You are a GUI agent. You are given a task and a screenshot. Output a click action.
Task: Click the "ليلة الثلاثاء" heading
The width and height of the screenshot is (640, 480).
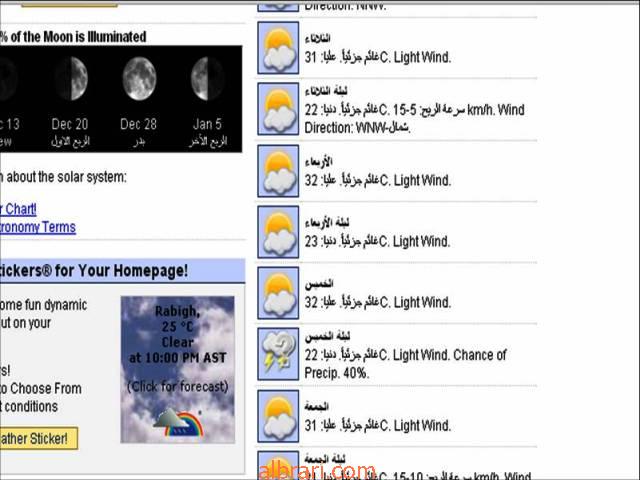tap(326, 91)
